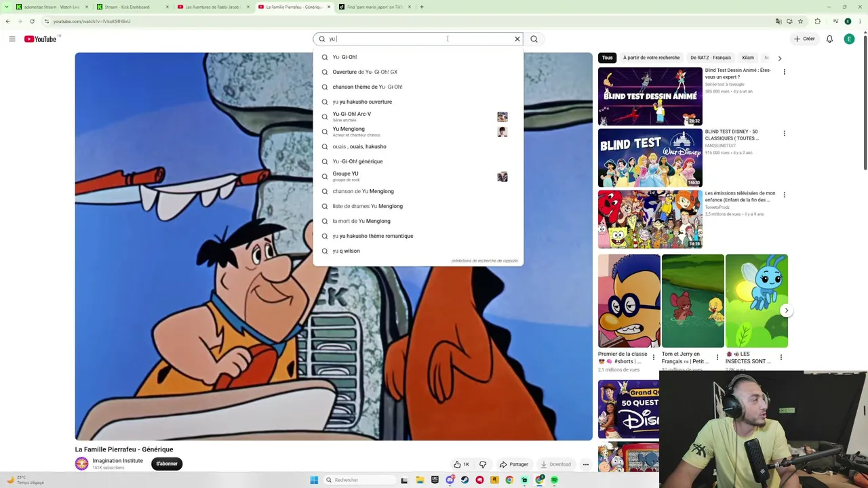This screenshot has height=488, width=868.
Task: Open 'BLIND TEST DISNEY - 50 CLASSIQUES' title
Action: pos(732,135)
